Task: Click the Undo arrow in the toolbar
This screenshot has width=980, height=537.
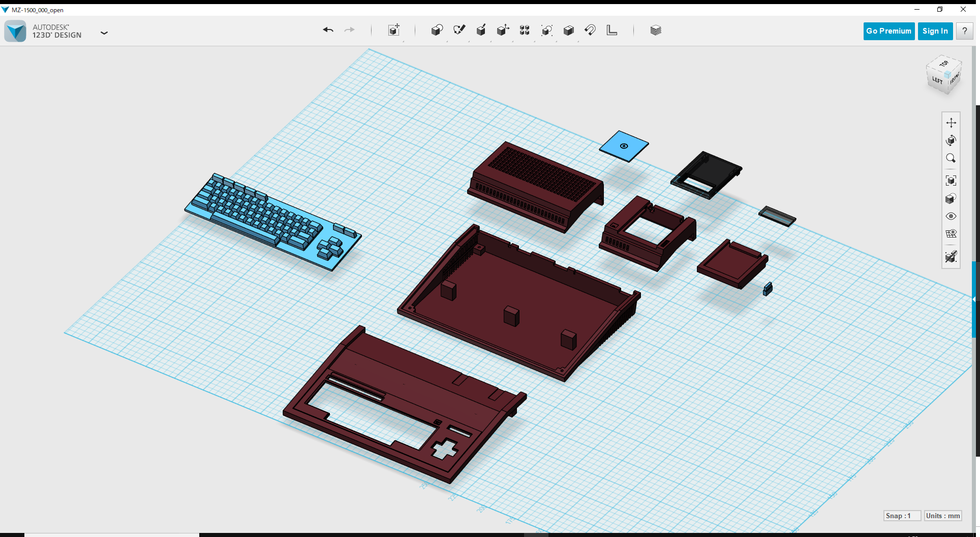Action: point(328,30)
